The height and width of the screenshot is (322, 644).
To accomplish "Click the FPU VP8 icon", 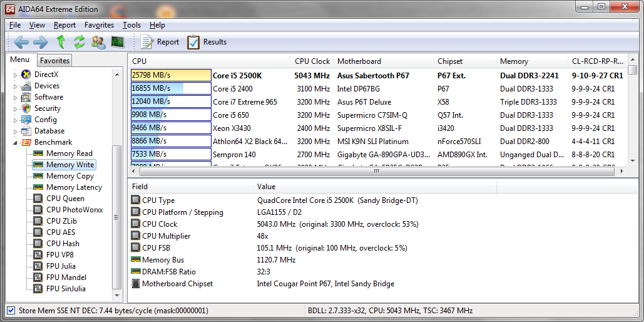I will pyautogui.click(x=38, y=254).
